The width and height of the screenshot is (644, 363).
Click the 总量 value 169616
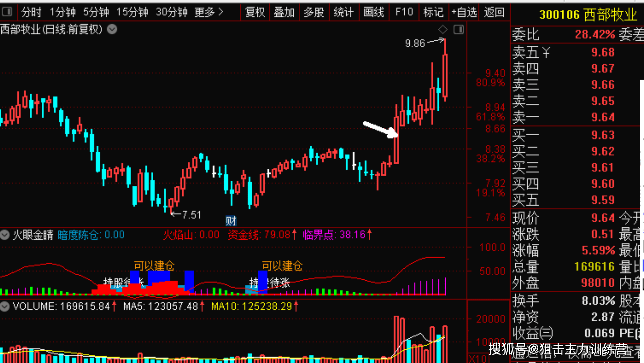click(x=594, y=267)
